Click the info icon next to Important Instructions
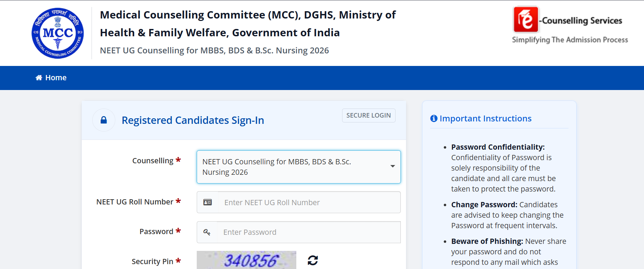The height and width of the screenshot is (269, 644). [434, 119]
